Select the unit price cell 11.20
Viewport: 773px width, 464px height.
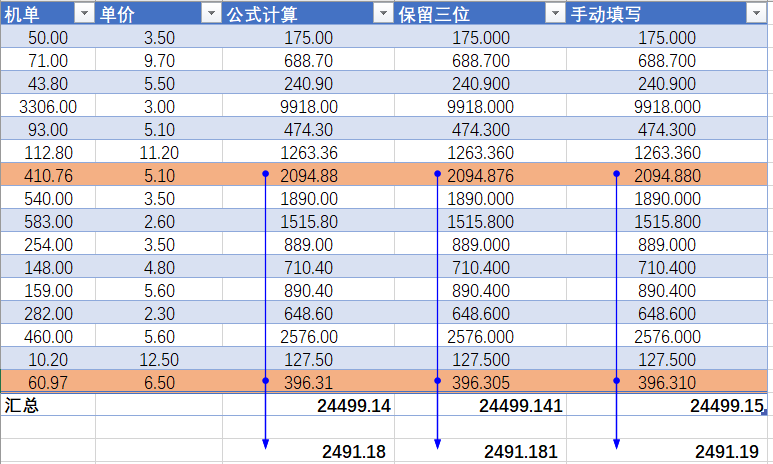159,152
